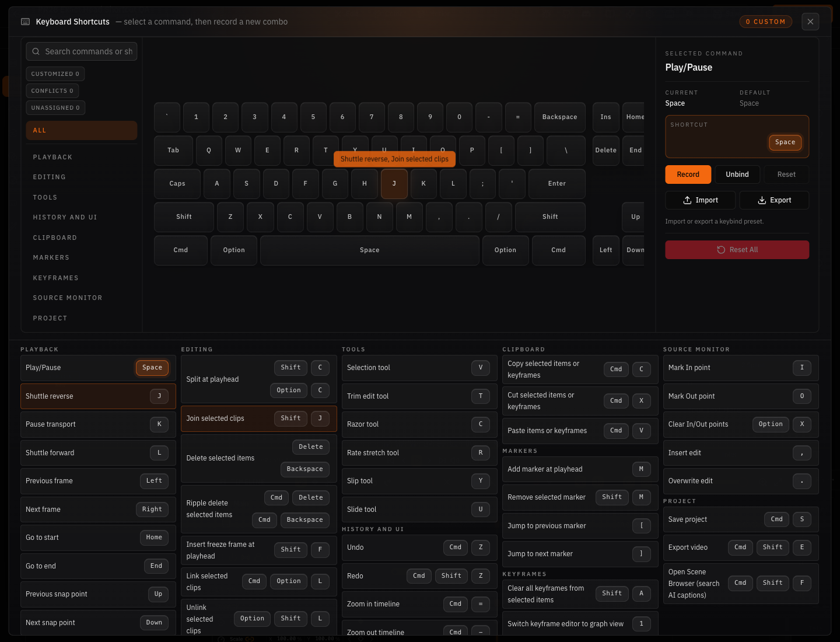Click the red Reset All button

click(737, 250)
